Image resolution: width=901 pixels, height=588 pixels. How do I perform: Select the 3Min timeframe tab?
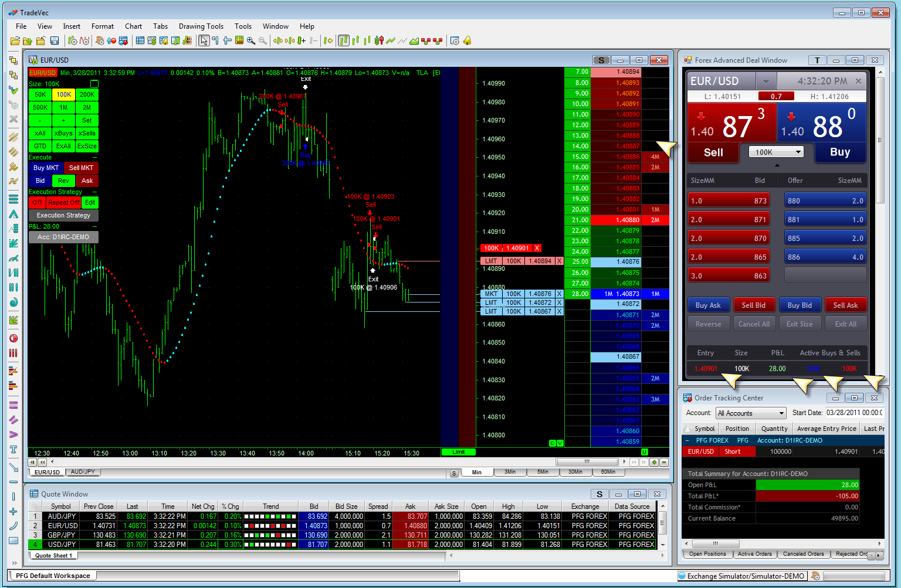coord(510,472)
